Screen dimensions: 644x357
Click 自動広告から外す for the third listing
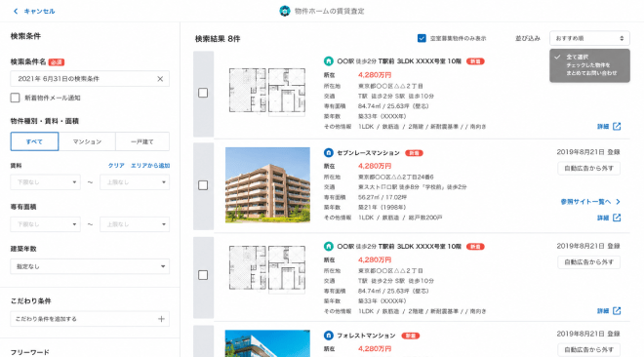(589, 262)
